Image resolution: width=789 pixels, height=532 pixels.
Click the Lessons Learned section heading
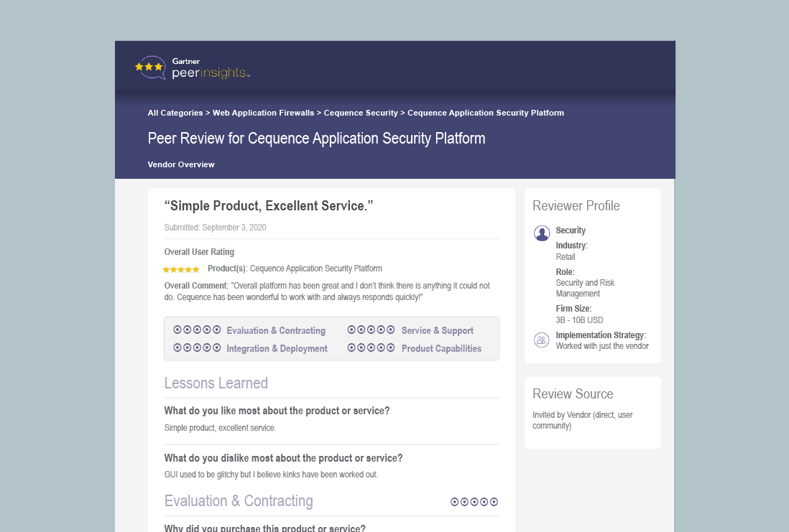[x=216, y=383]
